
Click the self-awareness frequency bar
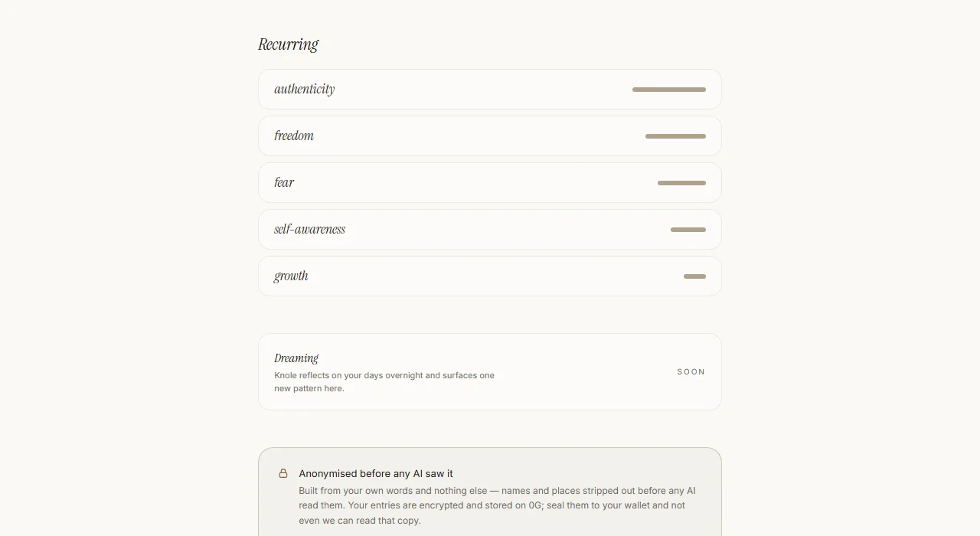click(x=688, y=230)
